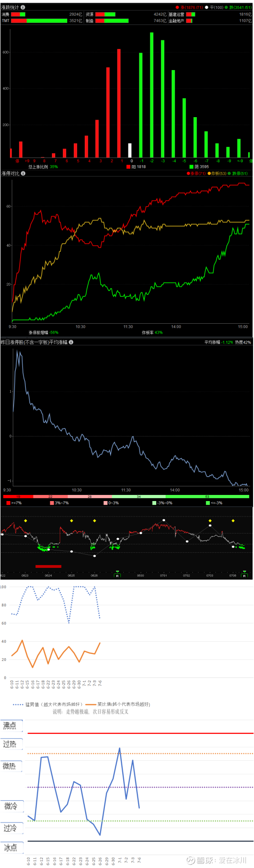Click the 基建运营 sector label
Image resolution: width=254 pixels, height=868 pixels.
[x=176, y=15]
